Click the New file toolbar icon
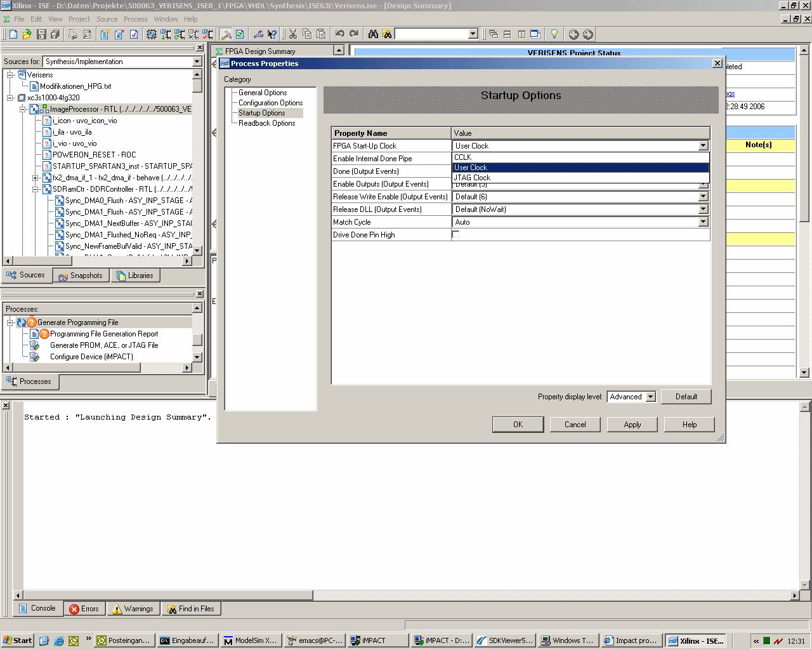 pos(13,34)
